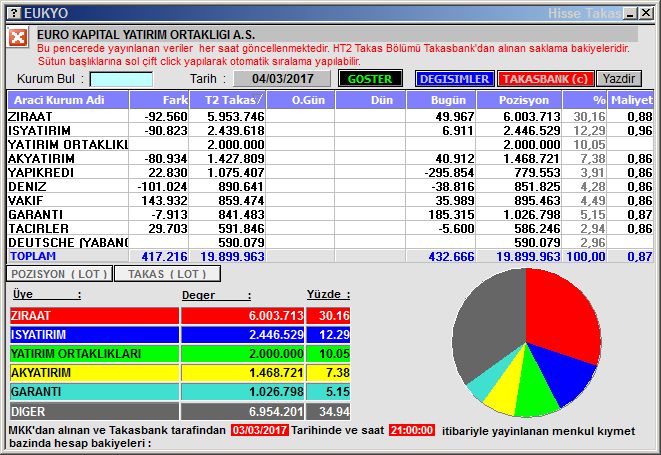Click the help question mark icon
Image resolution: width=661 pixels, height=455 pixels.
click(14, 13)
